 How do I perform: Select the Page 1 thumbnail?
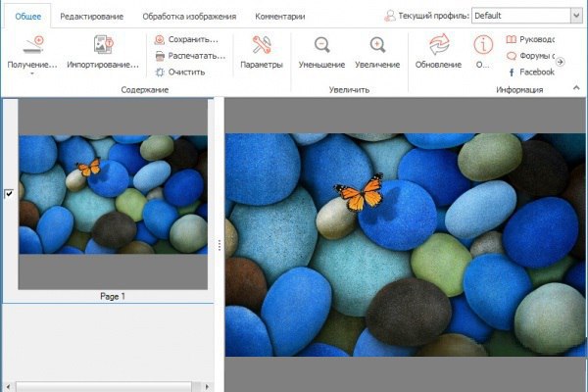113,194
